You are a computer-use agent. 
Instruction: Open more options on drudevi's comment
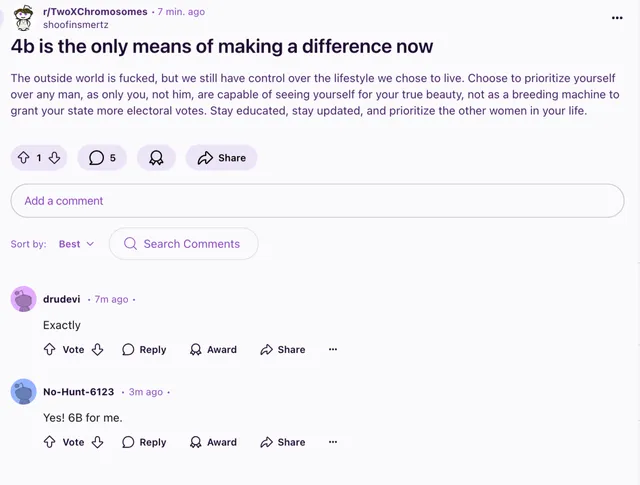coord(333,350)
